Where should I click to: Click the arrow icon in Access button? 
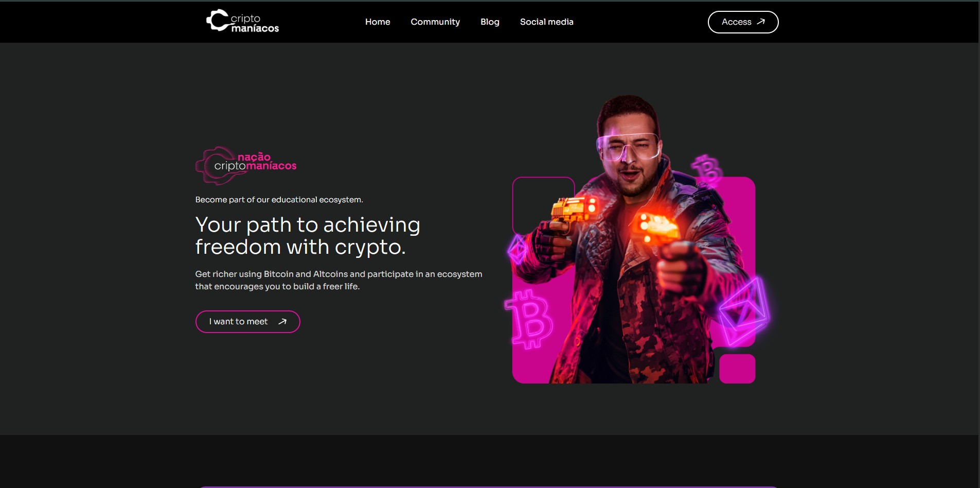coord(761,22)
